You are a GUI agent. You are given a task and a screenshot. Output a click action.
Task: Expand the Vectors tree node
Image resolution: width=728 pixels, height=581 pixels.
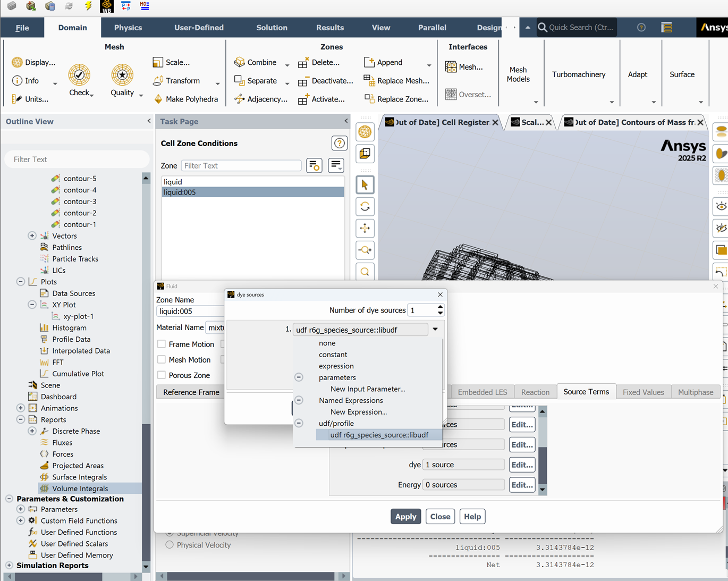tap(32, 236)
